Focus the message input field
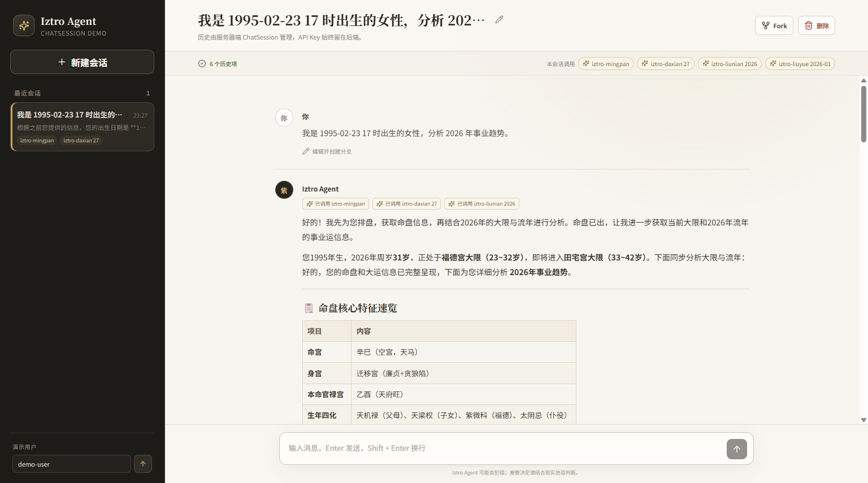This screenshot has height=483, width=868. tap(503, 449)
